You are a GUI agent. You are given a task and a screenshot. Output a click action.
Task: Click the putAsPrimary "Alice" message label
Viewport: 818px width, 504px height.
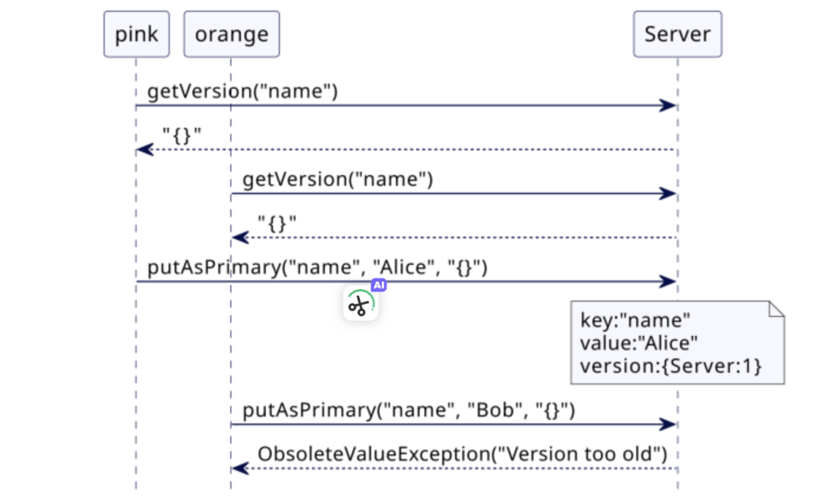(317, 268)
